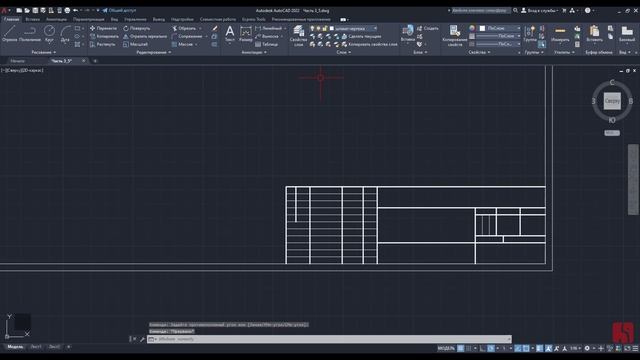Click the Массив (Array) tool
The width and height of the screenshot is (640, 360).
(182, 44)
